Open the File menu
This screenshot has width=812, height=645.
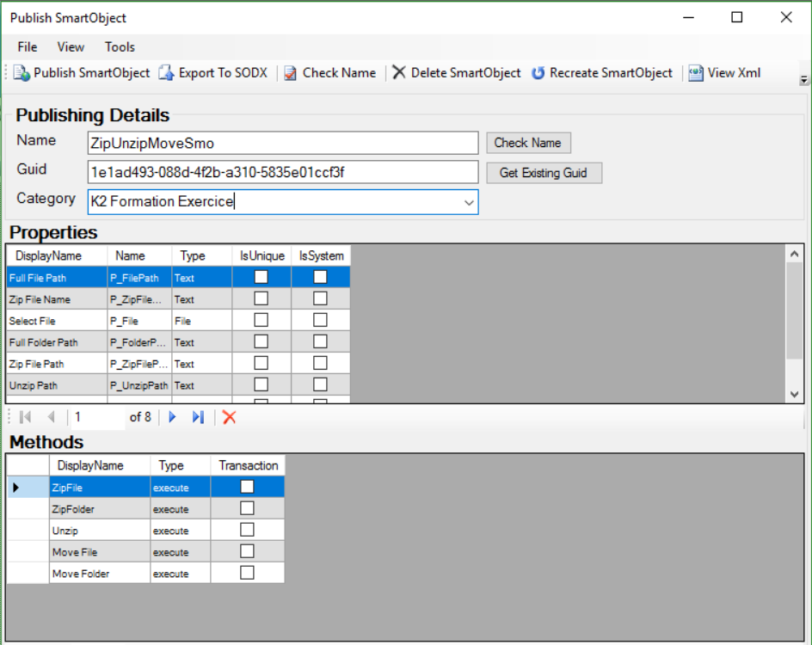[27, 47]
